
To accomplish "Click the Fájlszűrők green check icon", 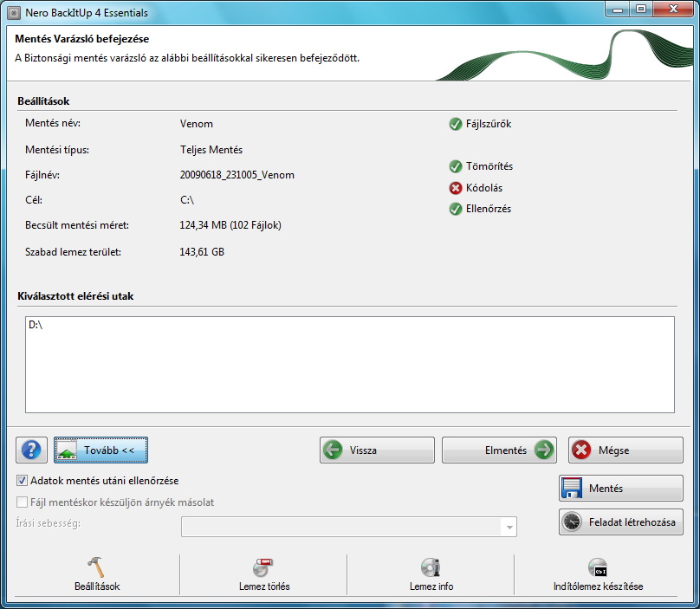I will 456,124.
